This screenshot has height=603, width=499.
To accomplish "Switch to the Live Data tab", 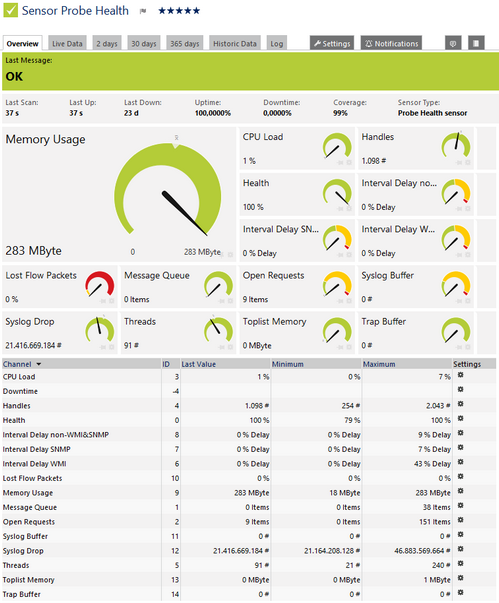I will click(67, 43).
